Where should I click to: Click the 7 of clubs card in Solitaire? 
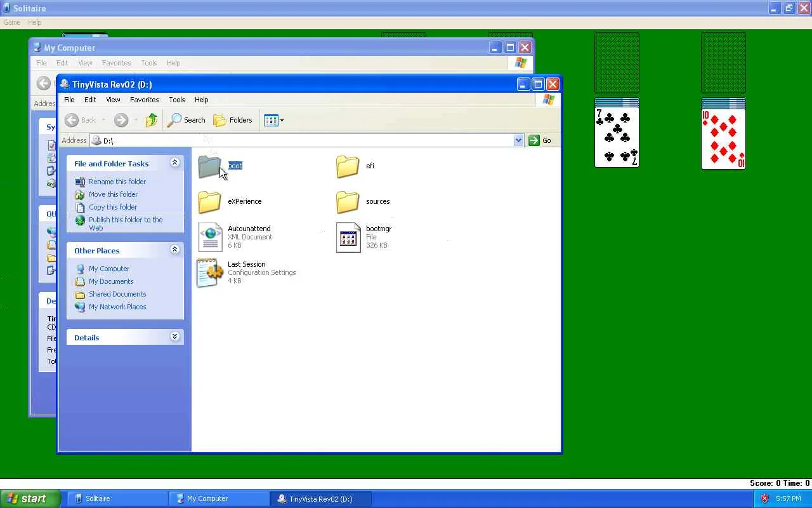tap(617, 138)
